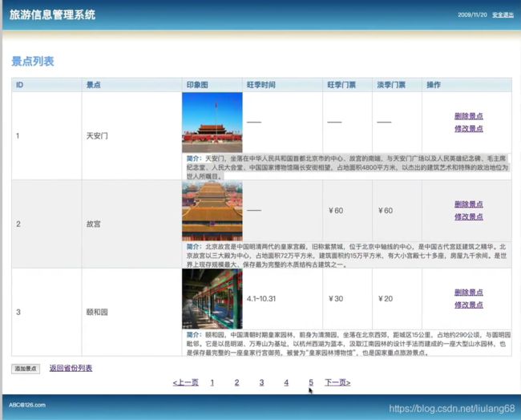
Task: Click 修改景点 in the 颐和园 row
Action: click(469, 305)
